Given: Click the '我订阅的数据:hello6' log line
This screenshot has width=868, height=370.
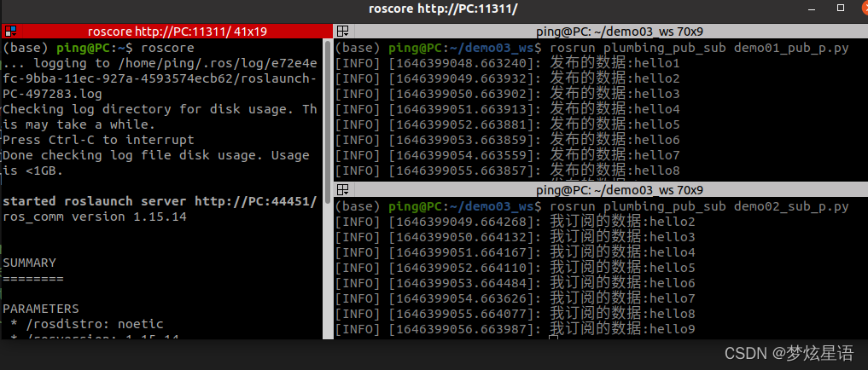Looking at the screenshot, I should 516,283.
